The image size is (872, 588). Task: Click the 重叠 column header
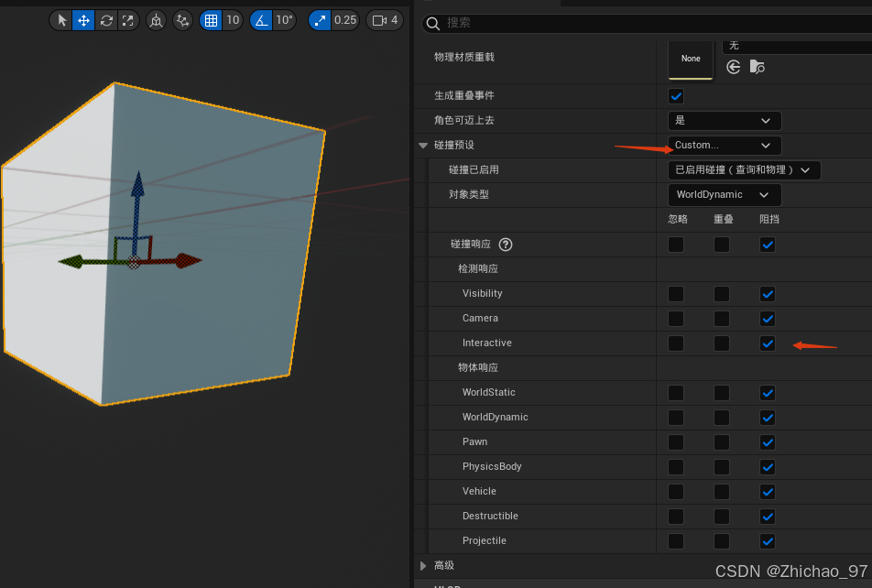coord(723,219)
